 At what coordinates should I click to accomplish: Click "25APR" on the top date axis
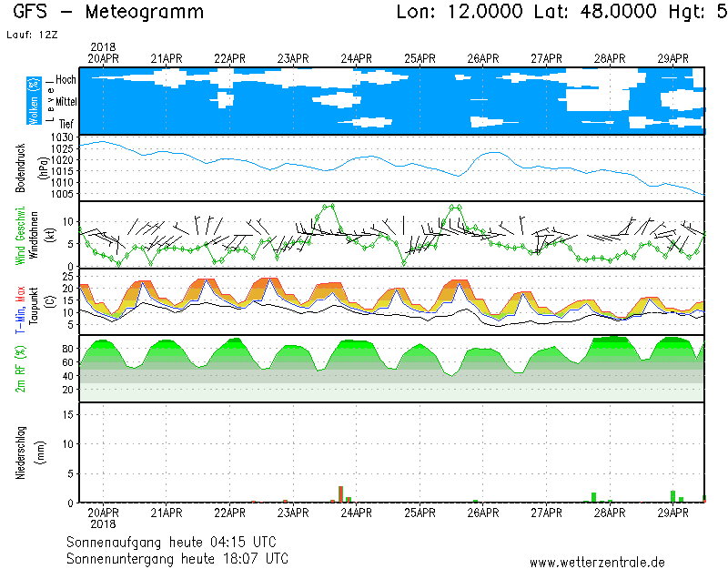click(420, 59)
